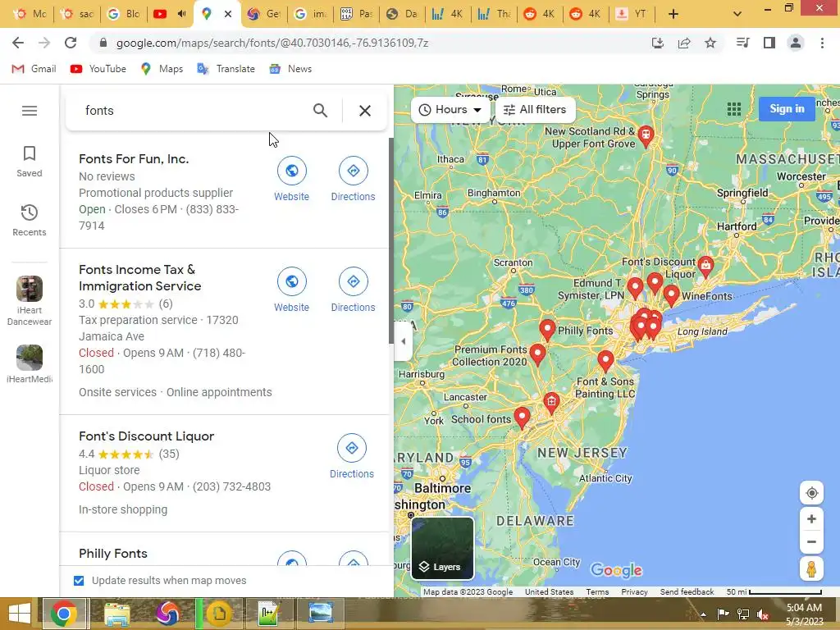The height and width of the screenshot is (630, 840).
Task: Show your location on map
Action: [x=811, y=493]
